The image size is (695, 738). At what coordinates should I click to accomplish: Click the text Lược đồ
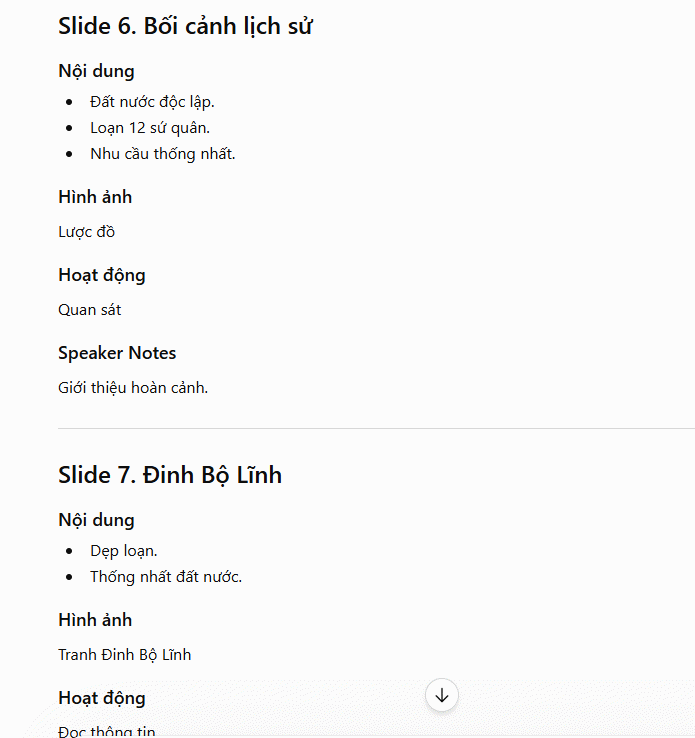point(87,232)
